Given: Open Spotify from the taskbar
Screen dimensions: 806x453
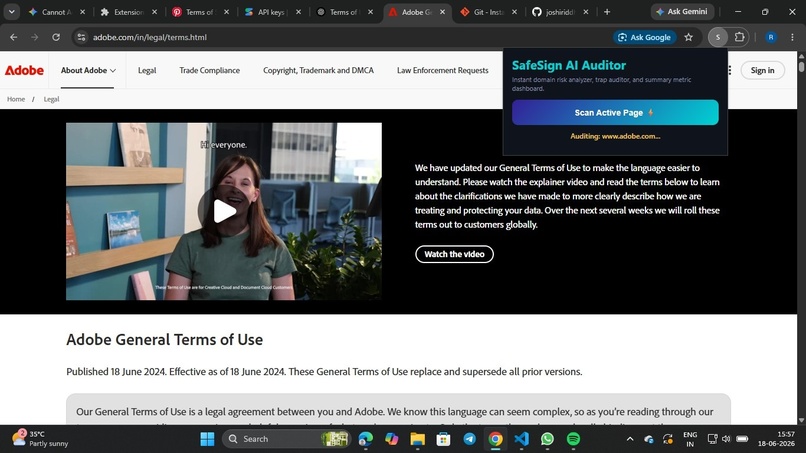Looking at the screenshot, I should point(573,439).
